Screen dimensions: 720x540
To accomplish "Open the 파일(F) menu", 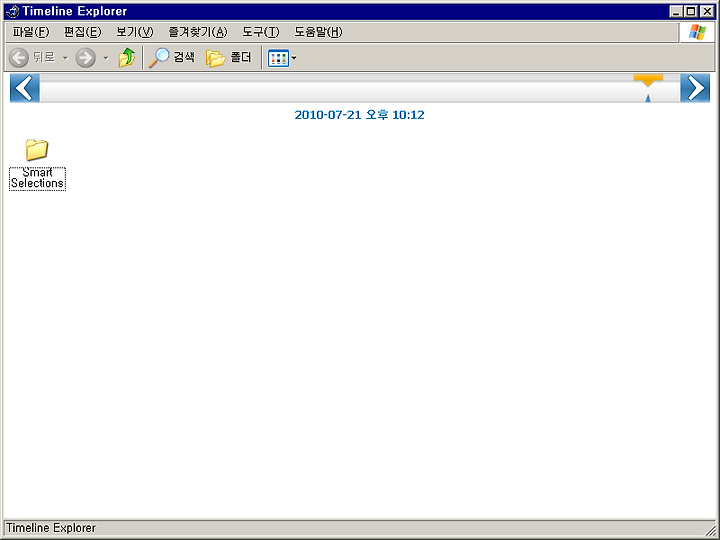I will [30, 32].
